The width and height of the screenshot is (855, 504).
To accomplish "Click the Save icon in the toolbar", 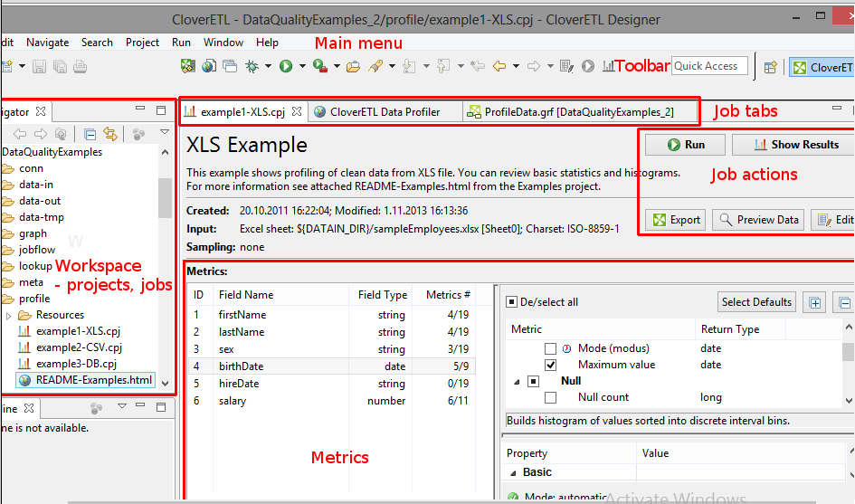I will point(39,67).
